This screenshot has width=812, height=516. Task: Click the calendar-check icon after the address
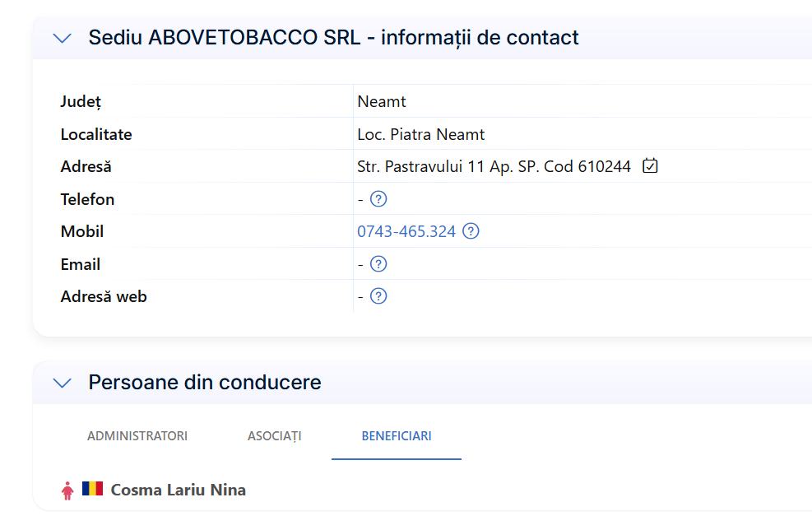(x=650, y=165)
